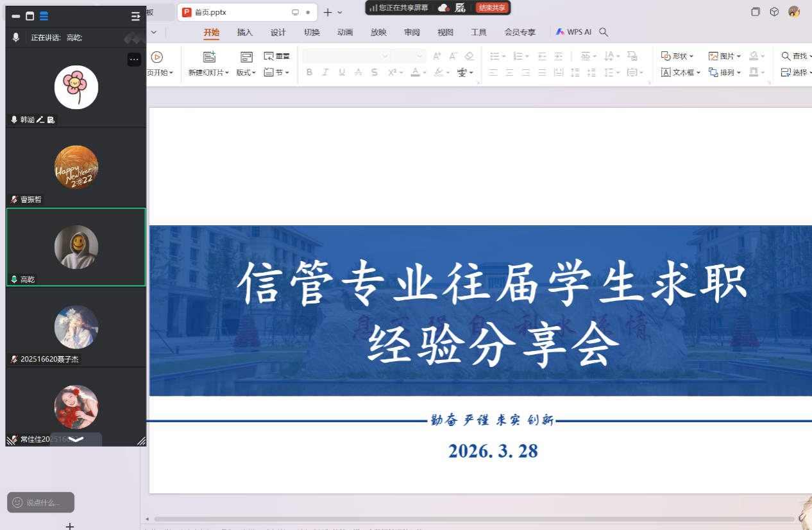Viewport: 812px width, 530px height.
Task: Click the End Sharing (结束共享) button
Action: pyautogui.click(x=492, y=8)
